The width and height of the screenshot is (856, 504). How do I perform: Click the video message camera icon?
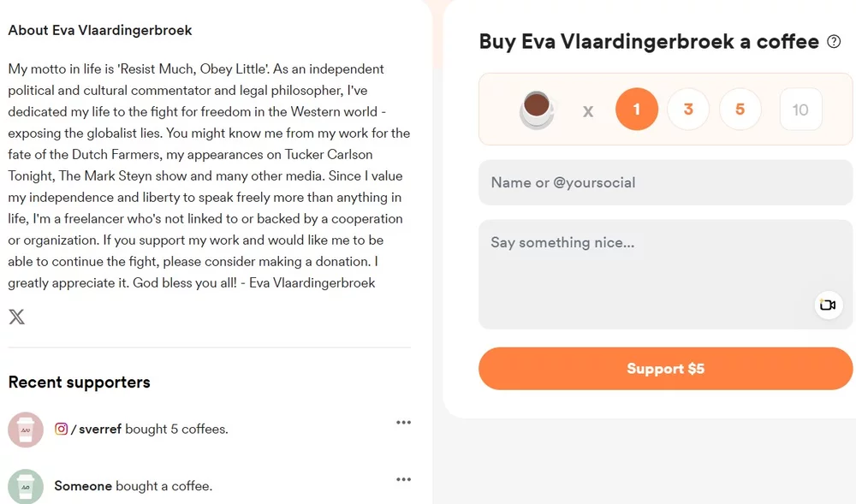(827, 305)
